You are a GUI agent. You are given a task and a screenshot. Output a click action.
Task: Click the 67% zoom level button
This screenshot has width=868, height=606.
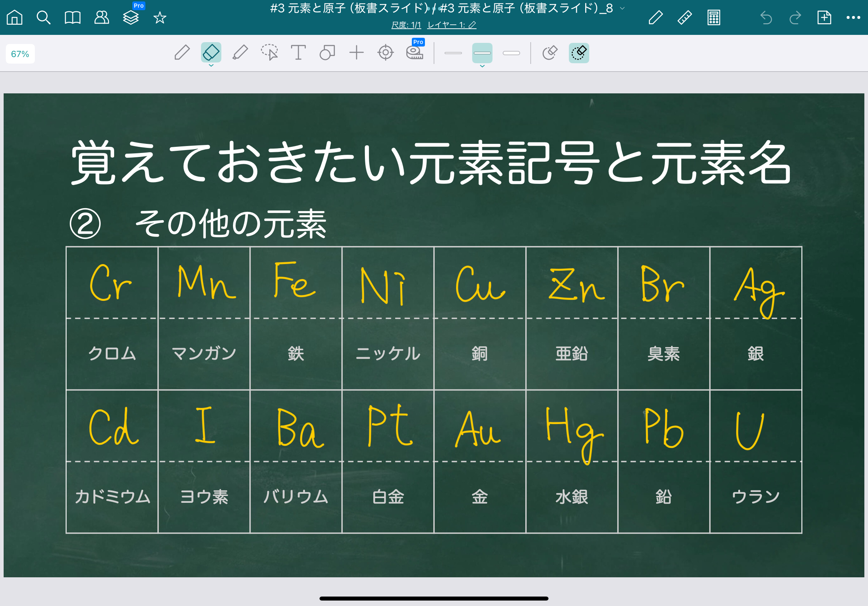[x=20, y=54]
